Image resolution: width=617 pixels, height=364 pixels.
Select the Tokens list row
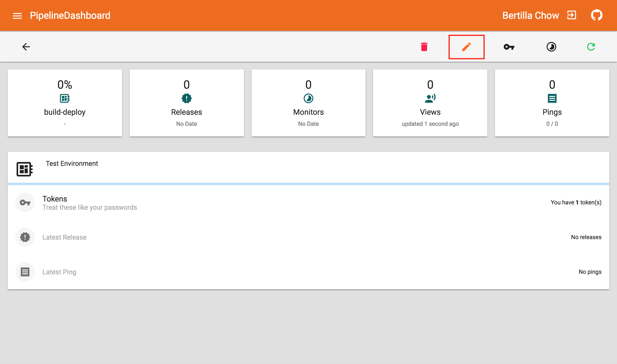point(308,202)
